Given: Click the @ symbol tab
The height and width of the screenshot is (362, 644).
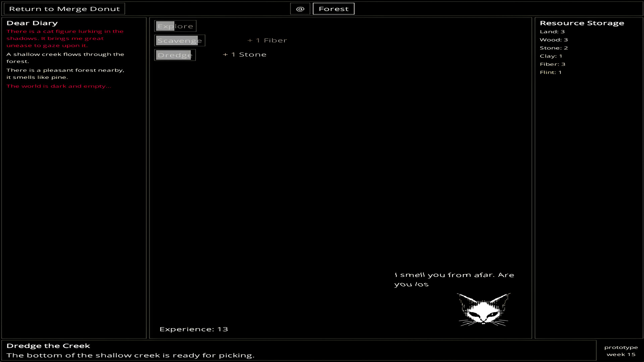Looking at the screenshot, I should (x=300, y=9).
